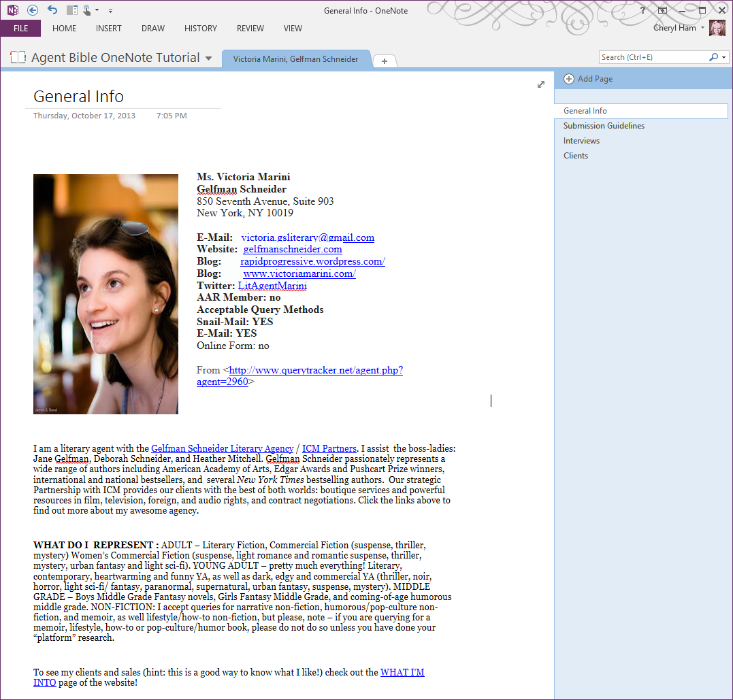The height and width of the screenshot is (700, 733).
Task: Click Add Page button
Action: (588, 79)
